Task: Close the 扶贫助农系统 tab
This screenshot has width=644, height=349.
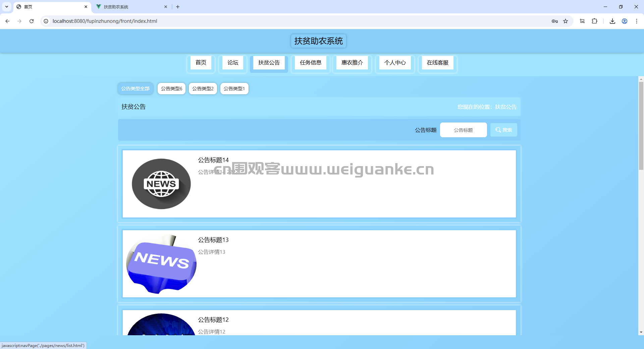Action: point(166,7)
